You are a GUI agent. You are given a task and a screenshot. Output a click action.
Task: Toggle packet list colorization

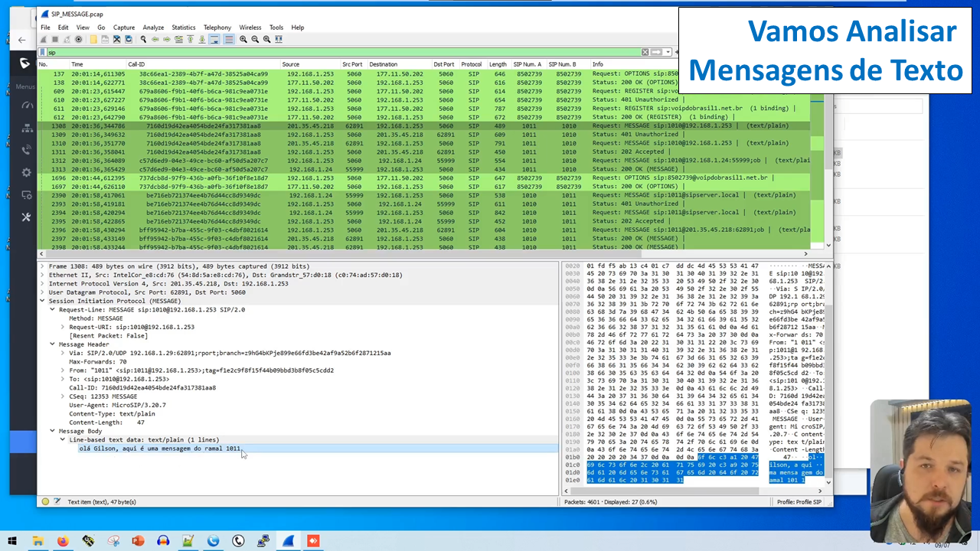pyautogui.click(x=229, y=39)
